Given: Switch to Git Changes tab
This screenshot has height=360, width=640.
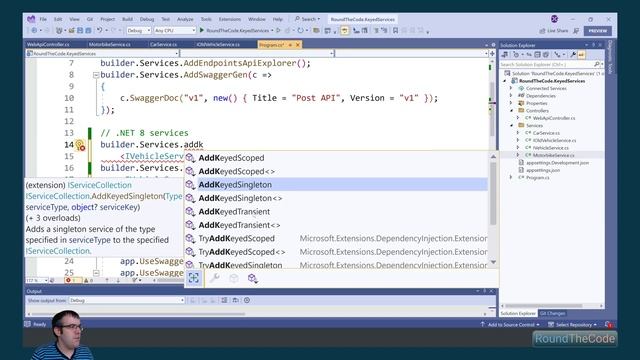Looking at the screenshot, I should pos(553,313).
